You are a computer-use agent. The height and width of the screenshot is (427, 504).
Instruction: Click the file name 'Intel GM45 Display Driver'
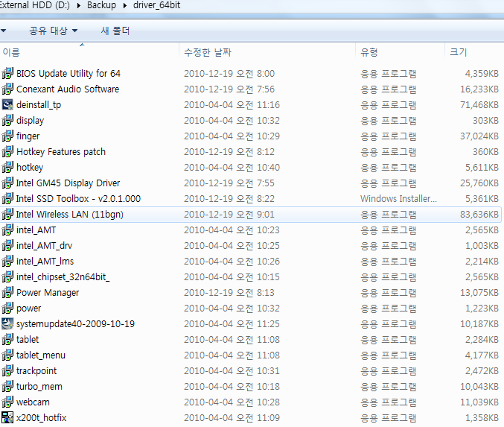(68, 183)
